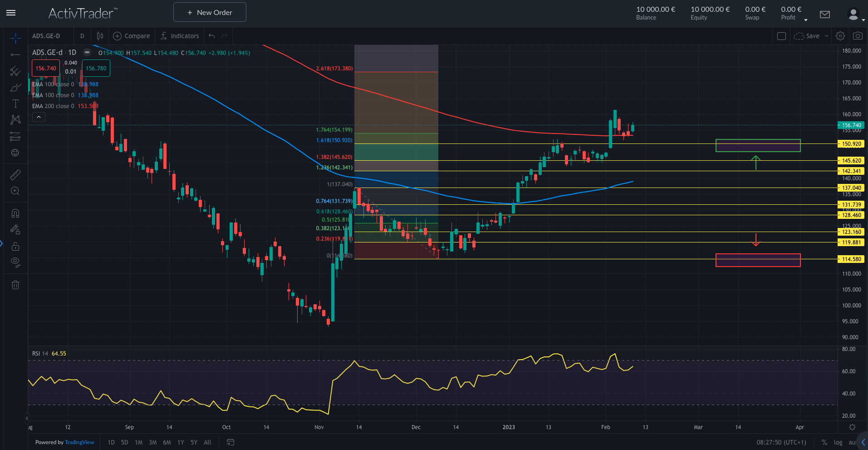Select the 3M time range
This screenshot has height=450, width=868.
[153, 442]
